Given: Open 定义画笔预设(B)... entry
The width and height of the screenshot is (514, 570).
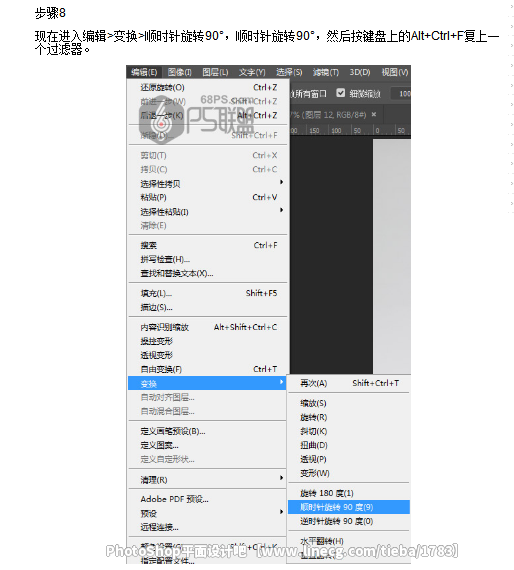Looking at the screenshot, I should pos(208,431).
